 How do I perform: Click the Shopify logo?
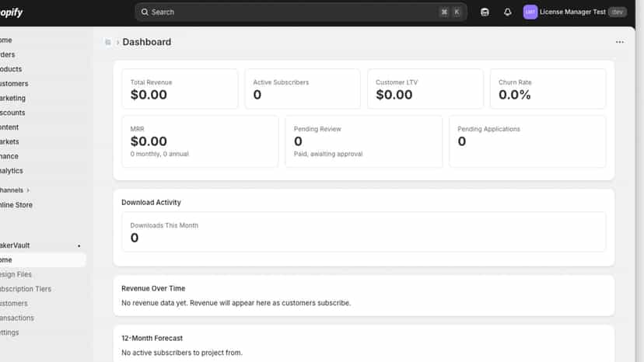click(11, 12)
